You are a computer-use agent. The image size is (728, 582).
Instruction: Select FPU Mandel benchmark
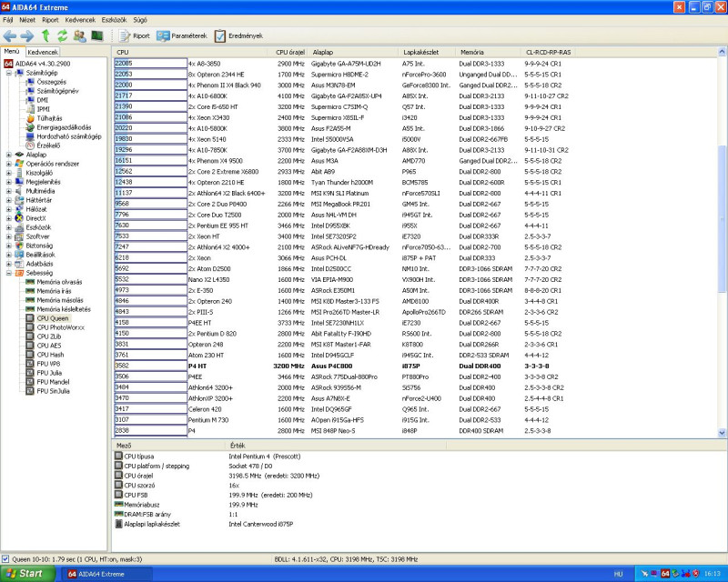tap(48, 382)
